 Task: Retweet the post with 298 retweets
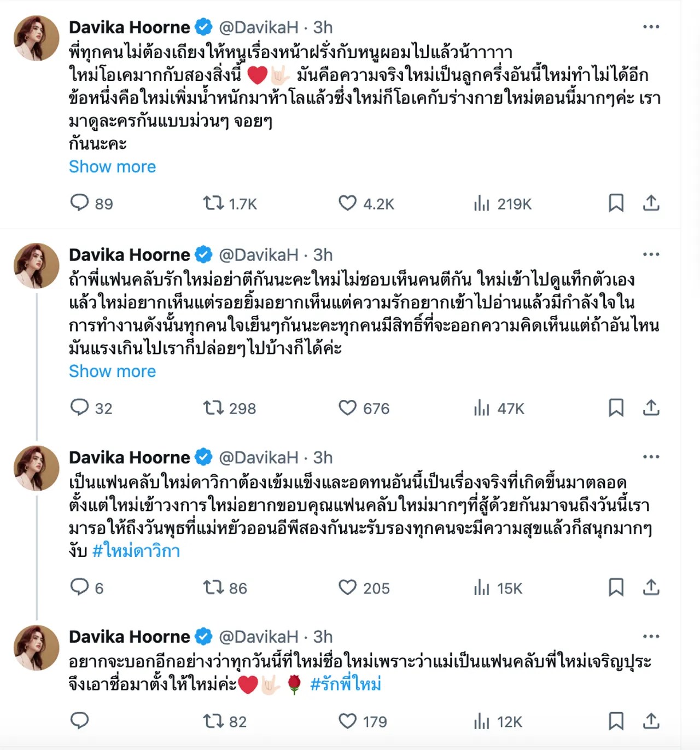click(x=213, y=408)
